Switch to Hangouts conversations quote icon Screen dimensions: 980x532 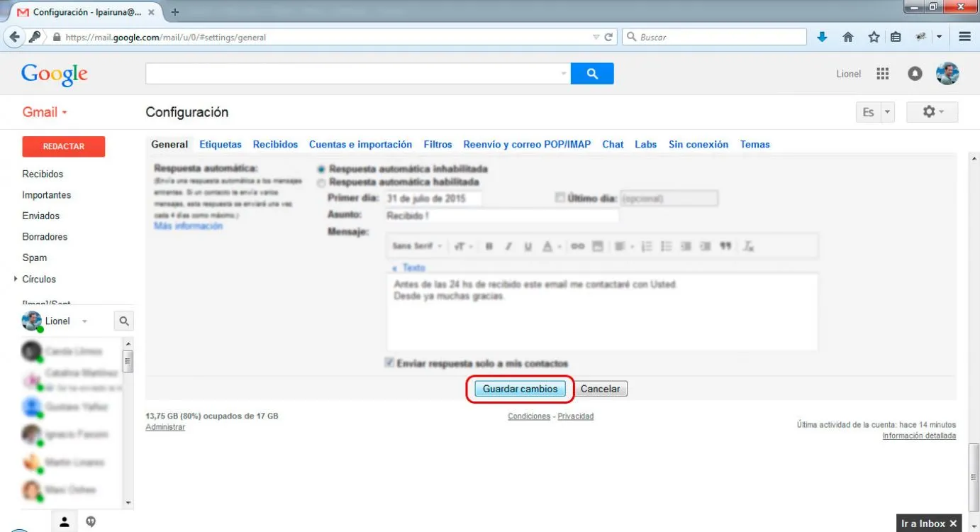91,522
